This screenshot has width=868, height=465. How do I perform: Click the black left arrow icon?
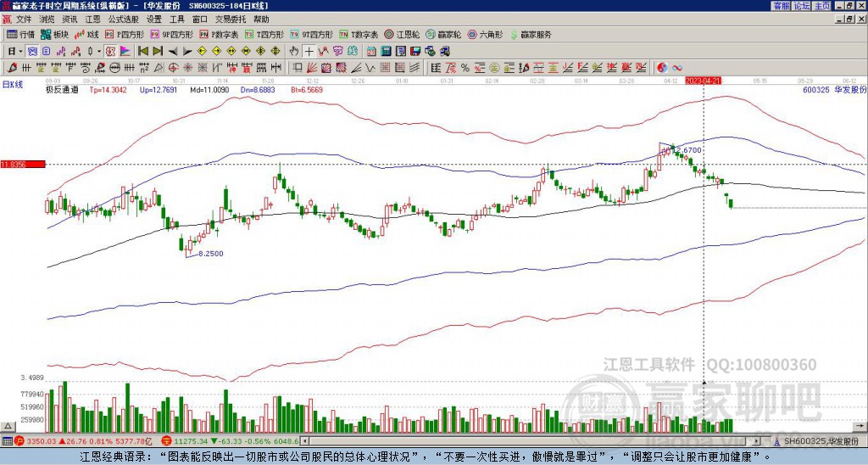(173, 52)
